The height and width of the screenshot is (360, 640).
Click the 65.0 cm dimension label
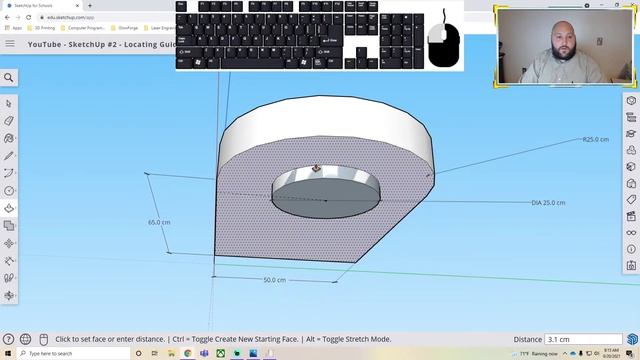point(159,222)
